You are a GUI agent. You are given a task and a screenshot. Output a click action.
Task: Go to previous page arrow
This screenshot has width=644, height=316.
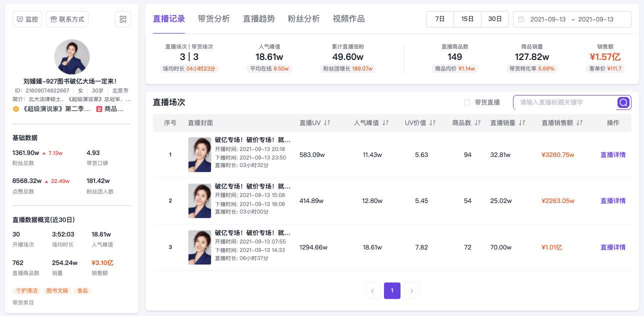(372, 290)
